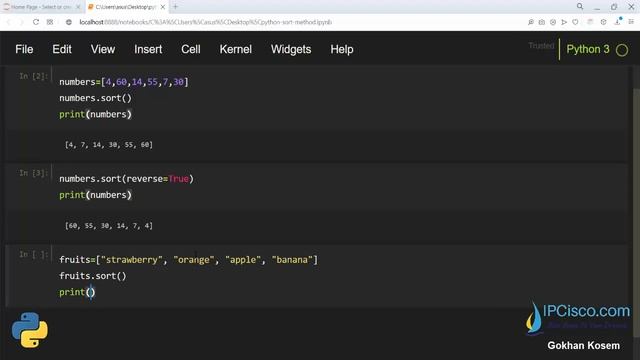Open a new browser tab
This screenshot has height=360, width=640.
(x=176, y=7)
